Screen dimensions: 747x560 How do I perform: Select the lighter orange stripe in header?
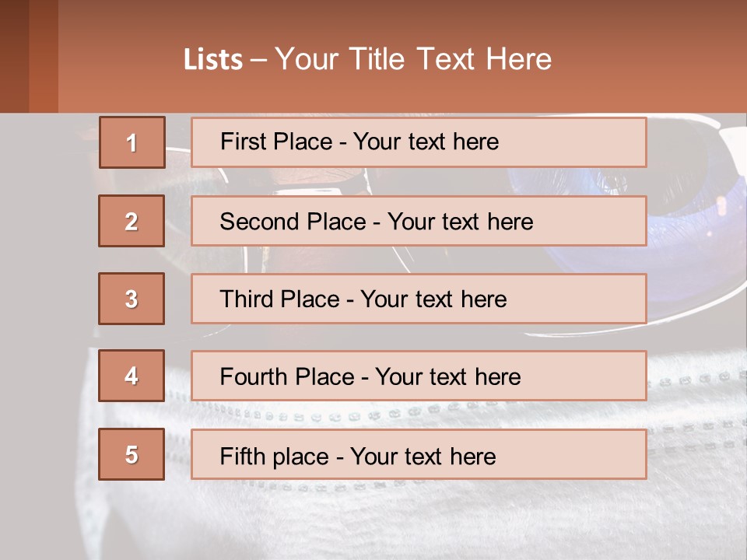pos(44,56)
